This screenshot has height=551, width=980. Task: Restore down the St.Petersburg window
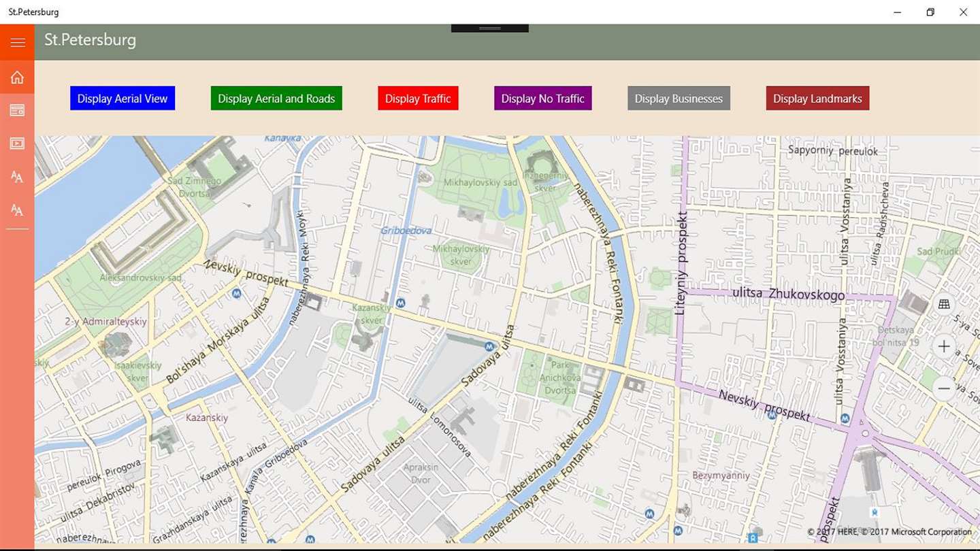930,12
